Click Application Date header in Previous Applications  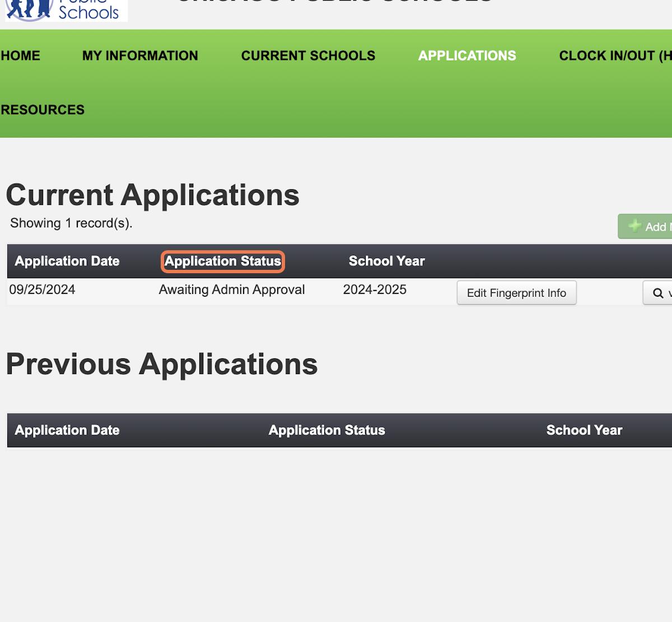tap(67, 431)
